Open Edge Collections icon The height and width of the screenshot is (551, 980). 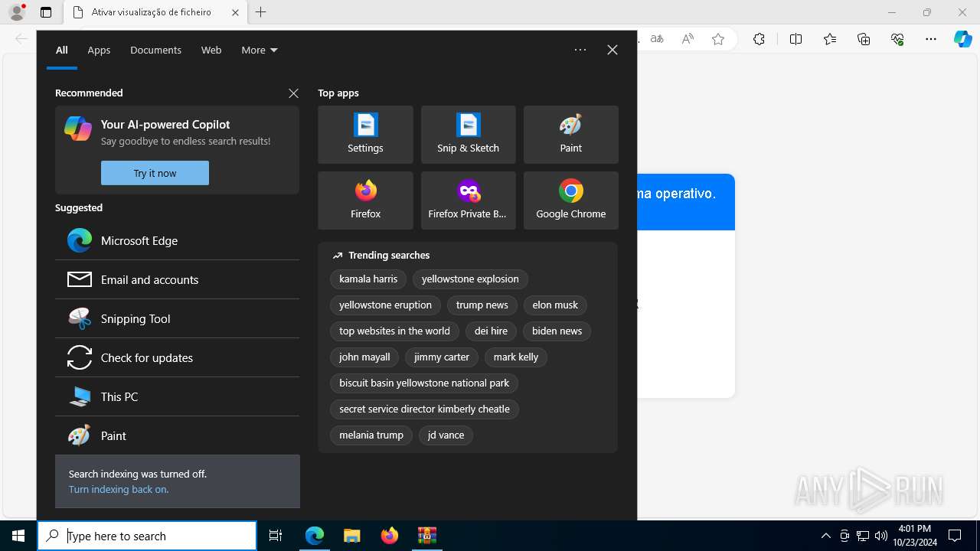pyautogui.click(x=864, y=39)
